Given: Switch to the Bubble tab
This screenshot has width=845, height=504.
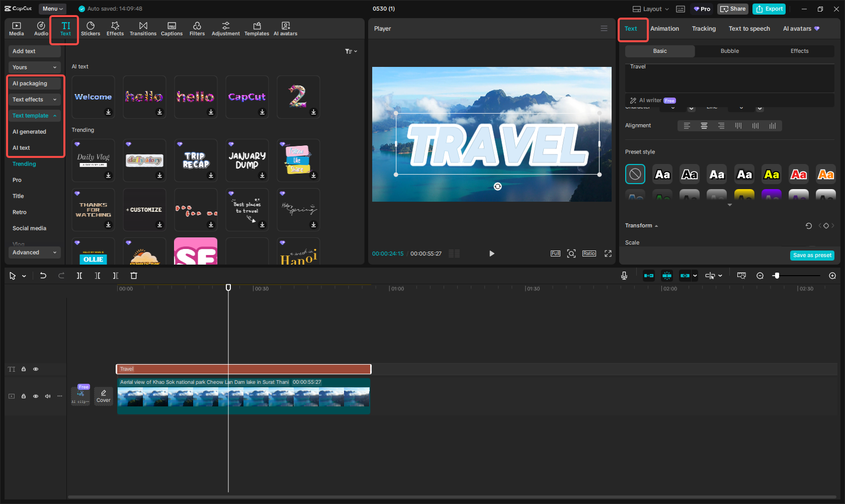Looking at the screenshot, I should coord(729,51).
